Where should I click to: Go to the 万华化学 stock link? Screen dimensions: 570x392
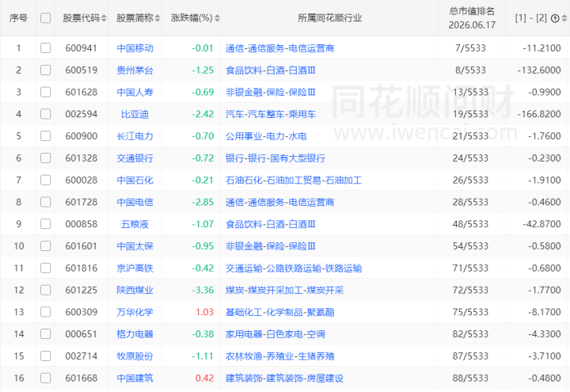point(135,312)
